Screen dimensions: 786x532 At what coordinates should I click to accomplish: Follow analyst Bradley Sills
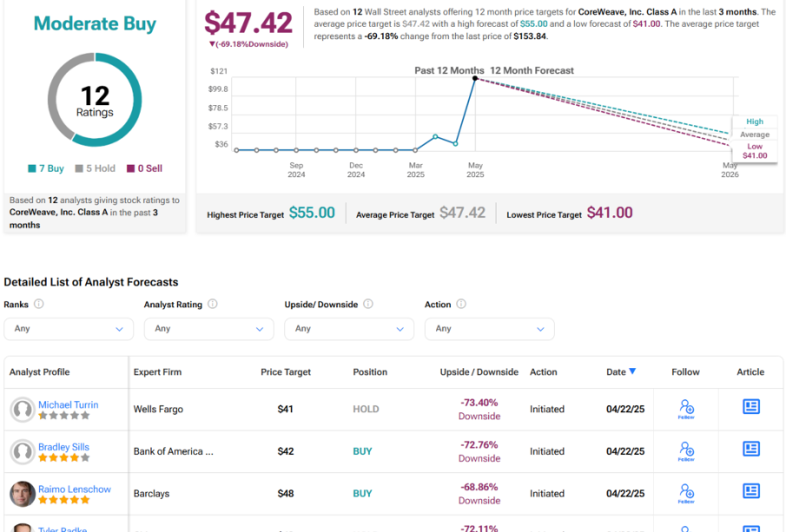(686, 450)
